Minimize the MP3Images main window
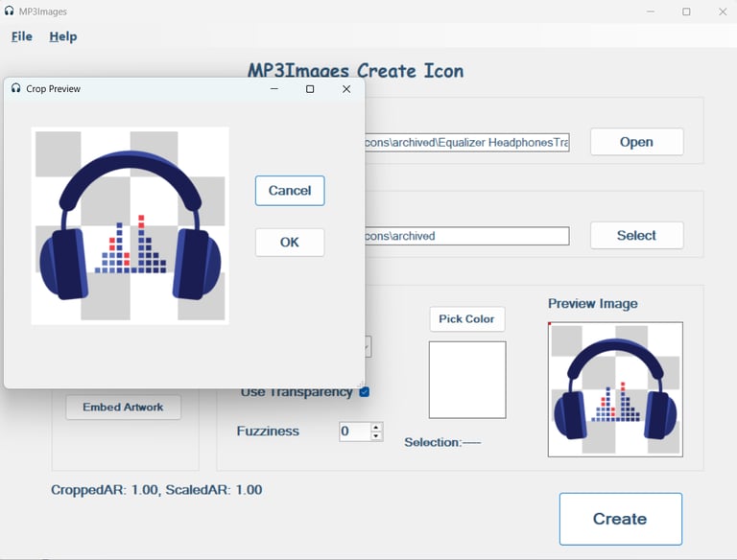Screen dimensions: 737x560 pyautogui.click(x=651, y=12)
